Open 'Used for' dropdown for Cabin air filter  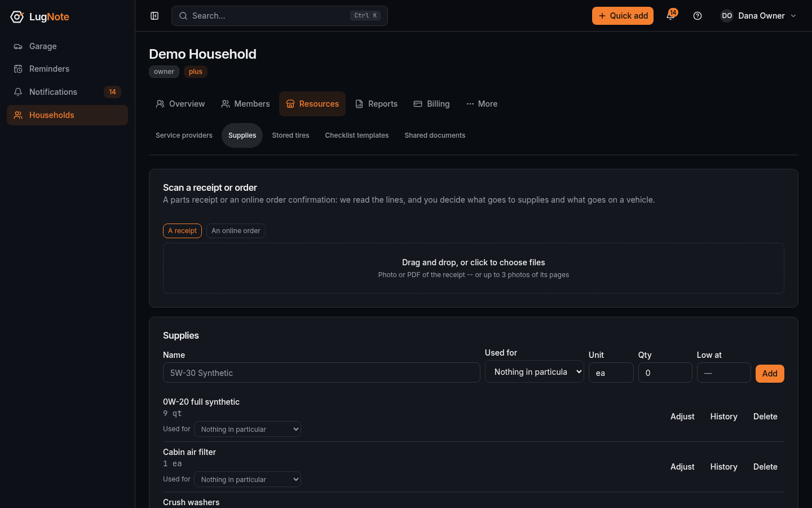click(248, 479)
